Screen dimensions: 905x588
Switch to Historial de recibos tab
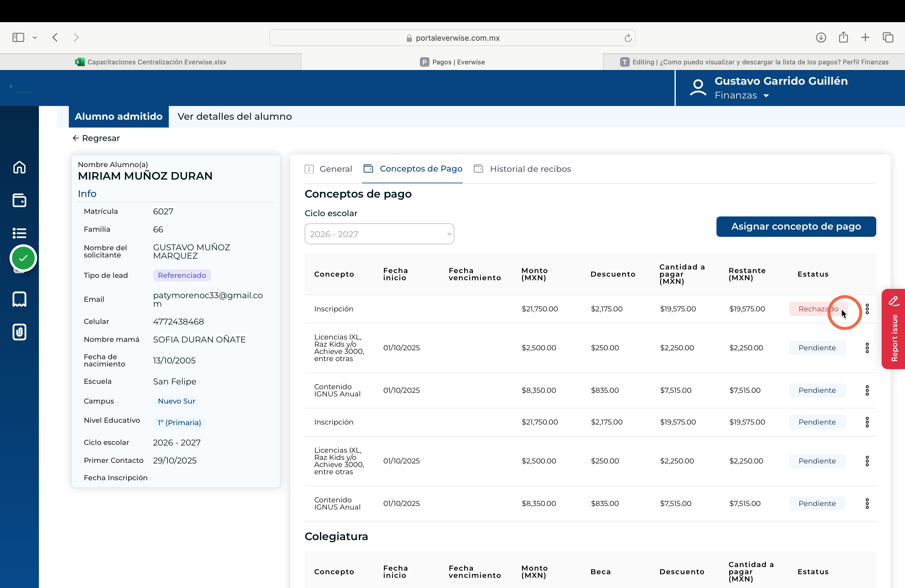coord(523,169)
